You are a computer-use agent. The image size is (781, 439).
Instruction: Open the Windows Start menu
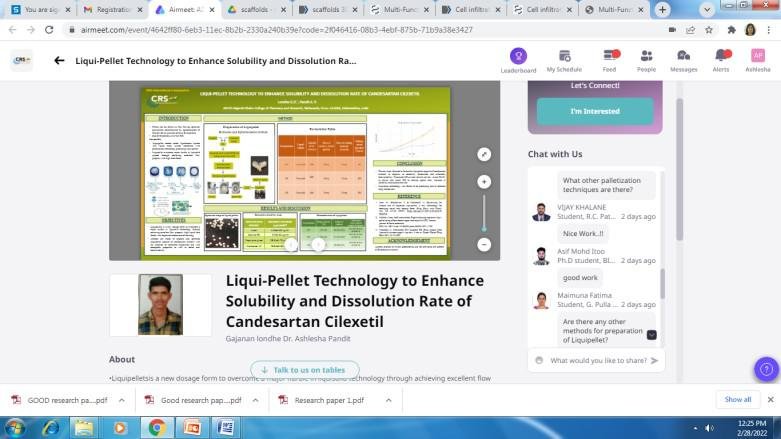click(x=15, y=428)
